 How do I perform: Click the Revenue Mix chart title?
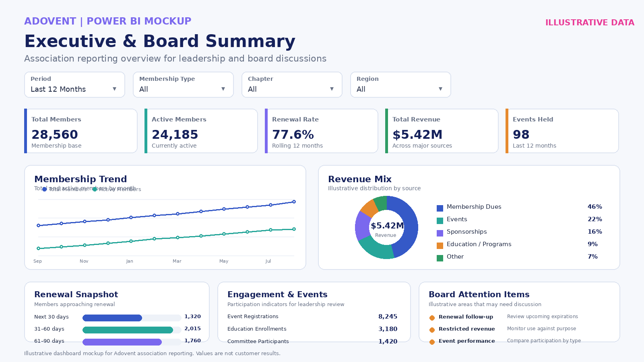coord(360,179)
